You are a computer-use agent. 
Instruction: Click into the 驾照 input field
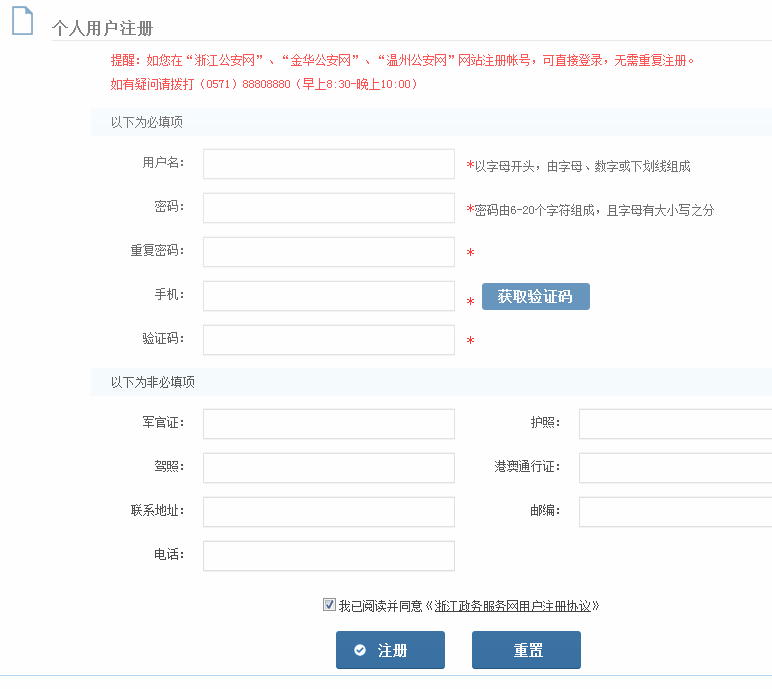(328, 468)
